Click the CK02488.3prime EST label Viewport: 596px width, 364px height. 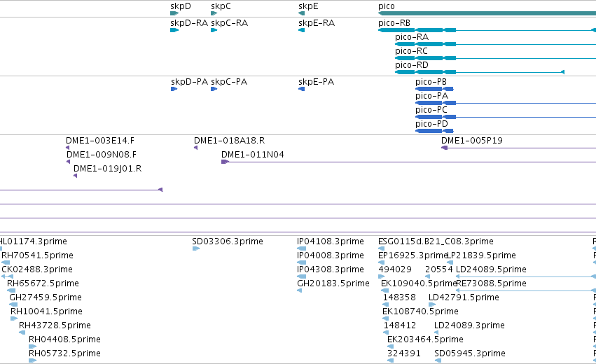37,269
